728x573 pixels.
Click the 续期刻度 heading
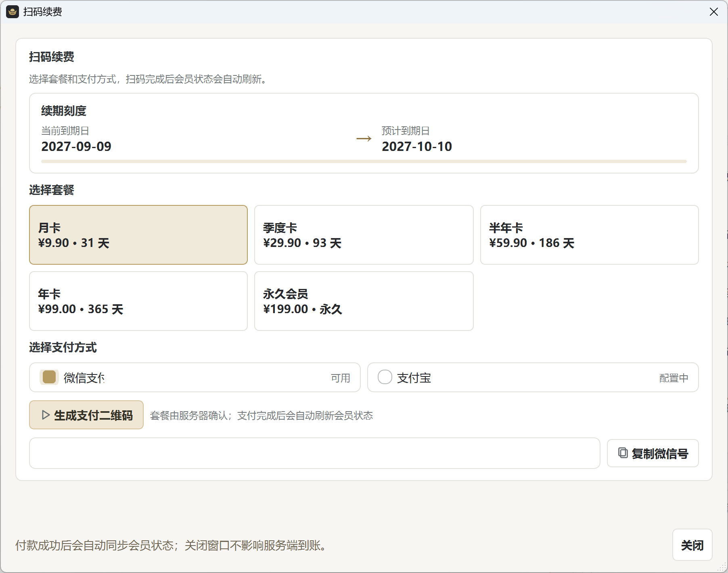(x=64, y=111)
